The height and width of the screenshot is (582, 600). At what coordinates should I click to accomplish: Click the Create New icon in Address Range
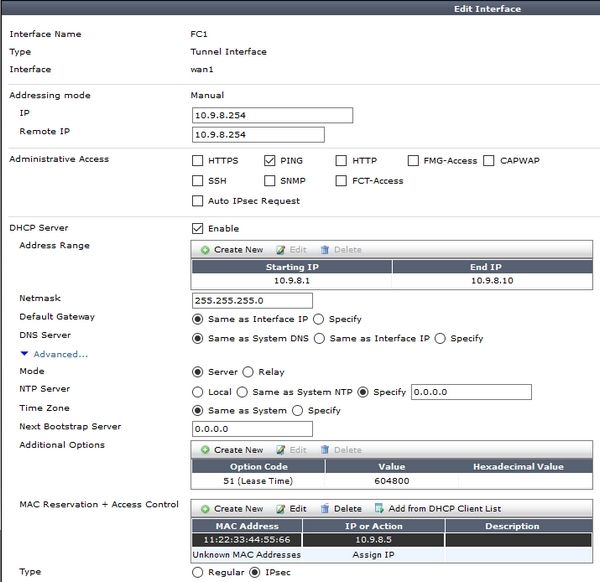205,250
